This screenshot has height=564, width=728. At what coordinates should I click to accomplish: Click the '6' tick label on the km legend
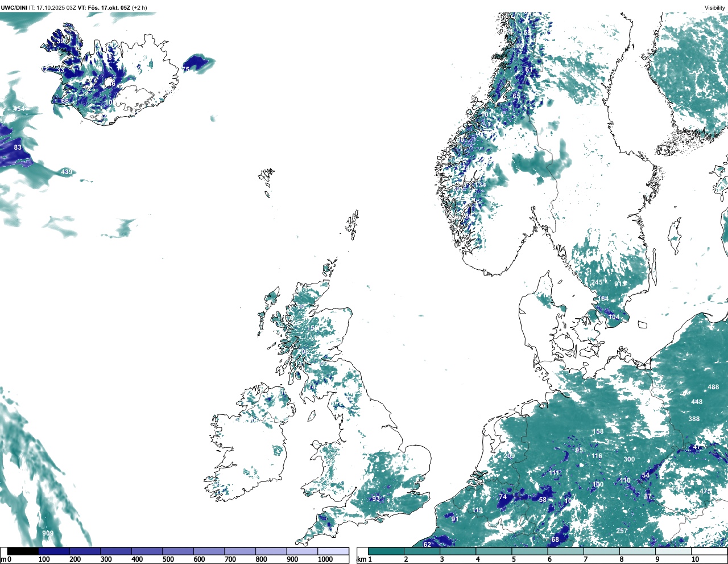[549, 559]
